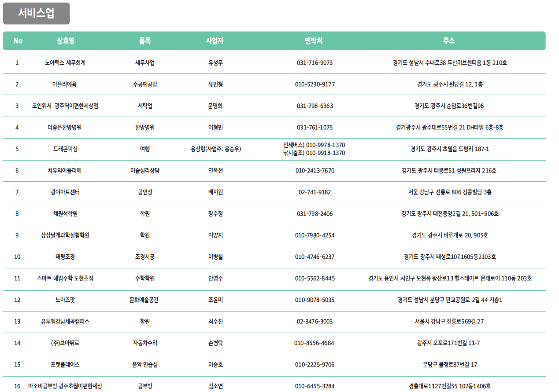Select the 상상날개과학실험학원 name
The height and width of the screenshot is (392, 559).
coord(65,235)
